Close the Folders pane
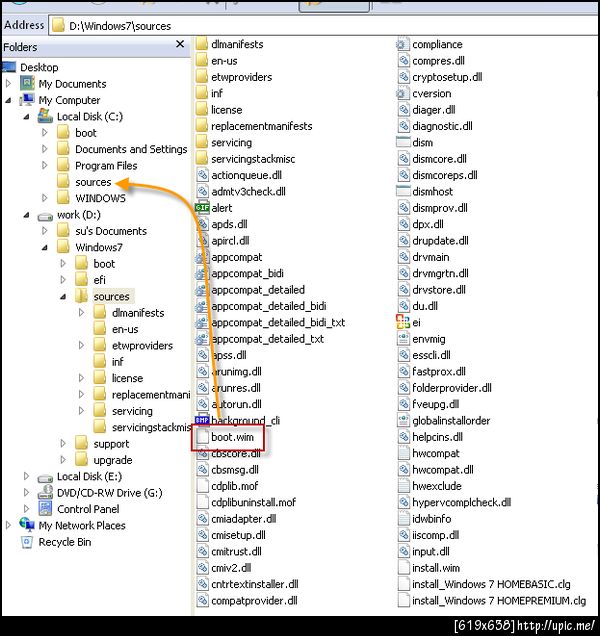This screenshot has height=636, width=600. point(180,44)
